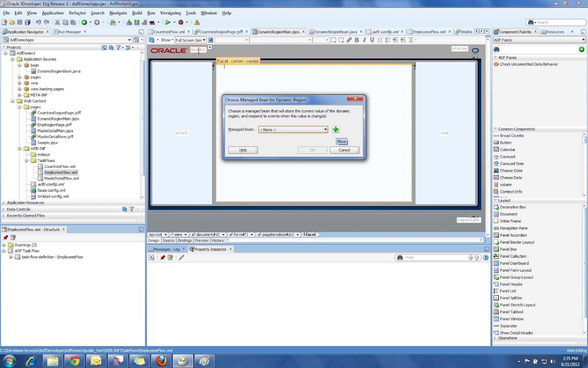This screenshot has height=368, width=588.
Task: Open the Managed Bean dropdown in the dialog
Action: [325, 130]
